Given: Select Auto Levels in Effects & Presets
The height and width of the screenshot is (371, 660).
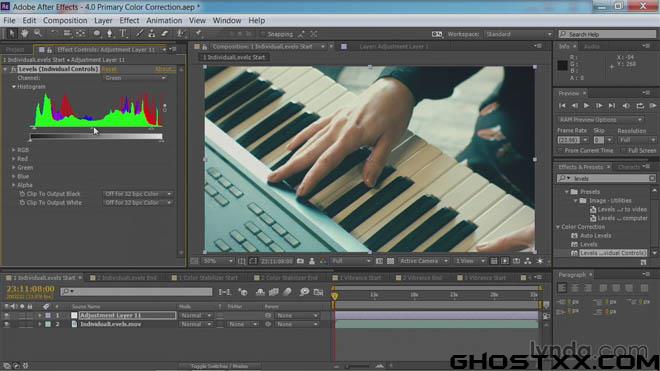Looking at the screenshot, I should click(x=595, y=236).
